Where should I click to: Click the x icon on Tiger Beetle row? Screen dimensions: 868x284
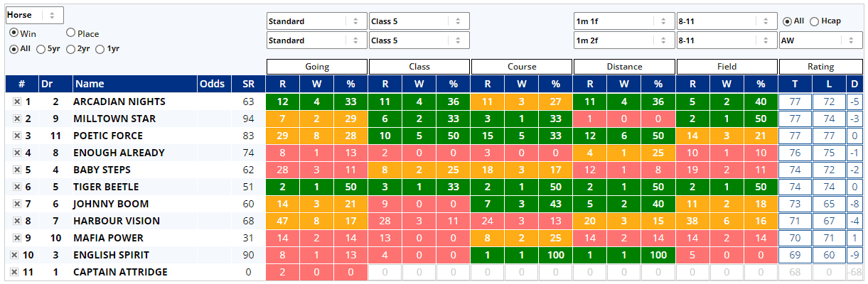(x=17, y=187)
